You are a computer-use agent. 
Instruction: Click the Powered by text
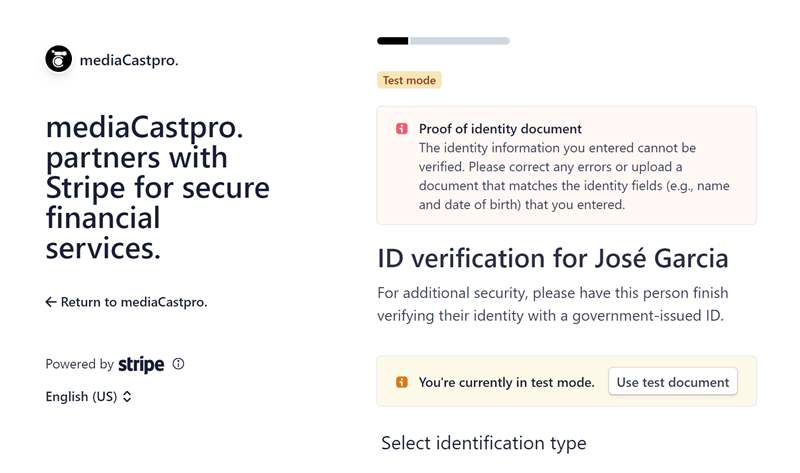(80, 364)
